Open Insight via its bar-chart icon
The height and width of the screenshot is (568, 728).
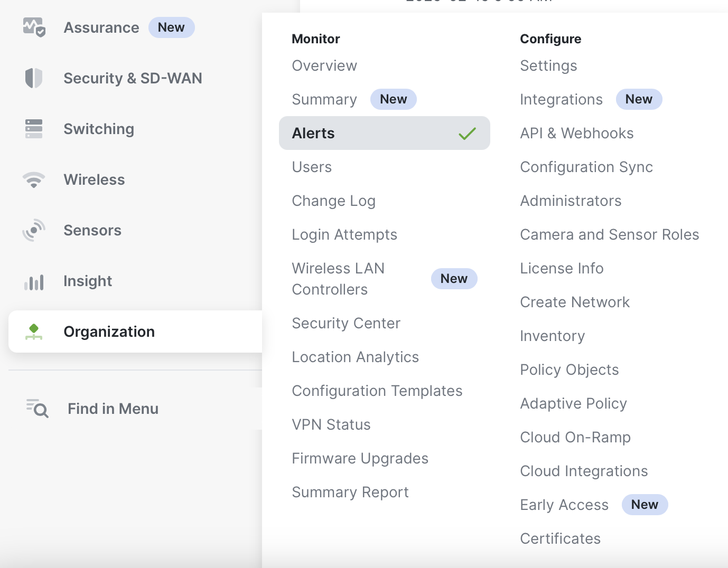coord(34,281)
